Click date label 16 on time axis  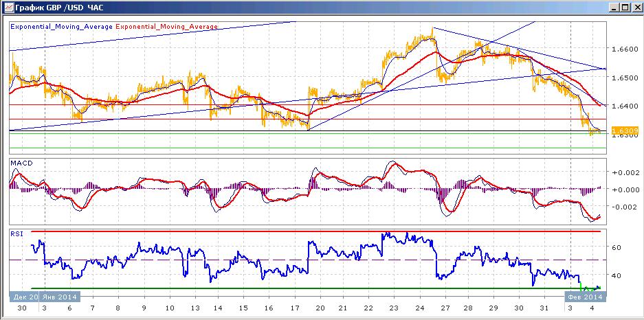(269, 308)
